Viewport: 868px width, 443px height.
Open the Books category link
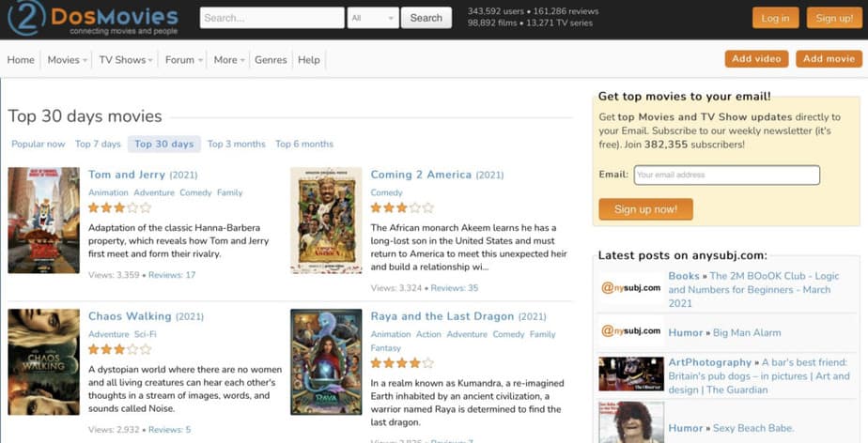pos(684,275)
